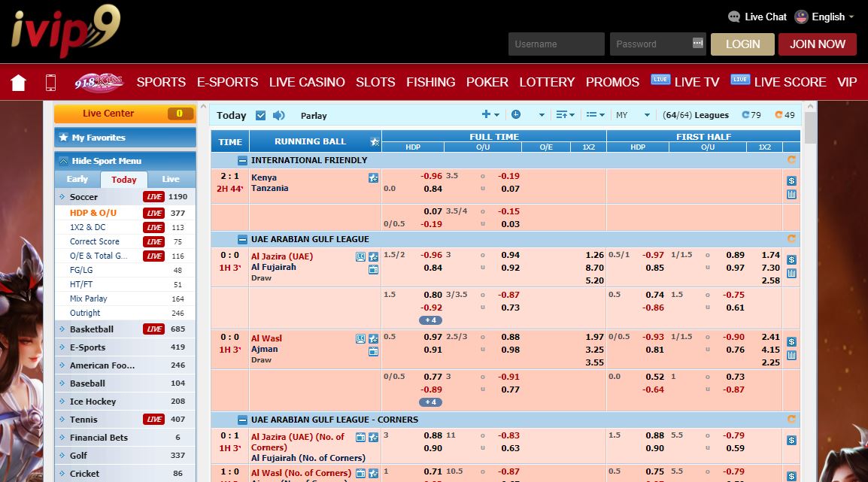Click the password keypad icon

(x=697, y=44)
